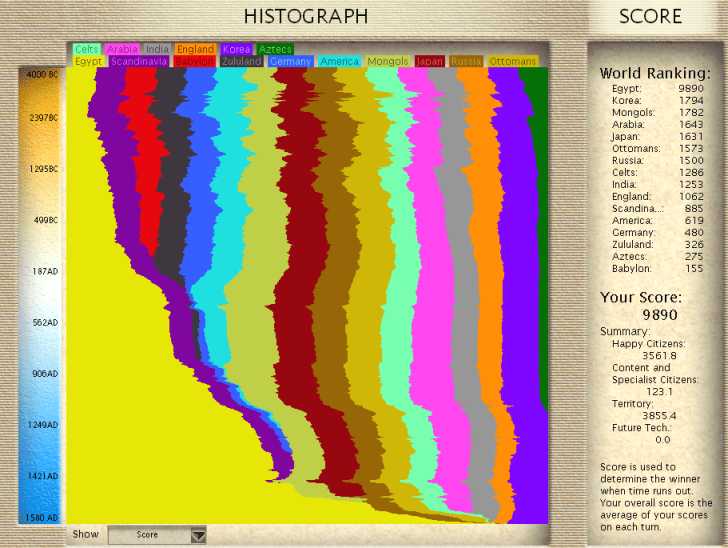
Task: Open the Show dropdown arrow
Action: 198,535
